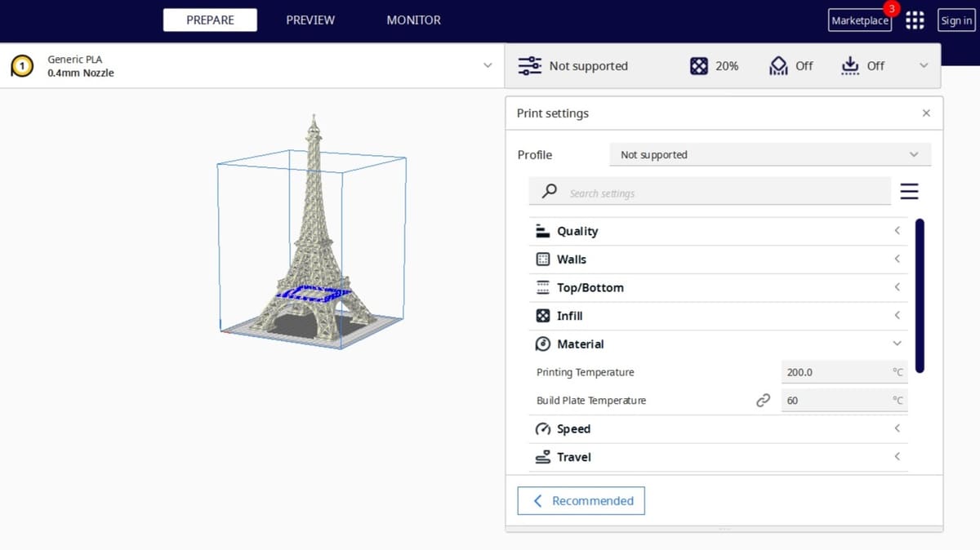Click the Search settings field
The width and height of the screenshot is (980, 550).
pos(710,192)
